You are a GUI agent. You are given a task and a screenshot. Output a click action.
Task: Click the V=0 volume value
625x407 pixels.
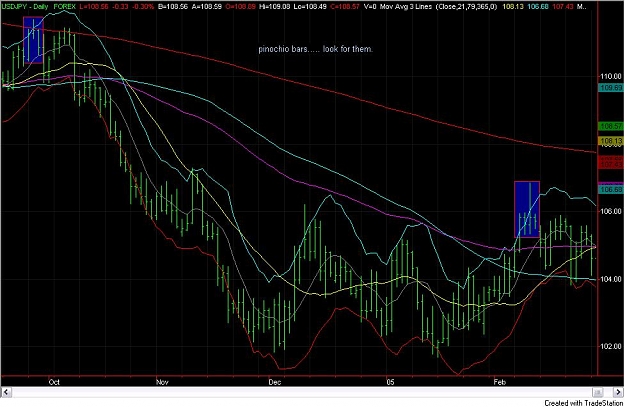(x=370, y=7)
